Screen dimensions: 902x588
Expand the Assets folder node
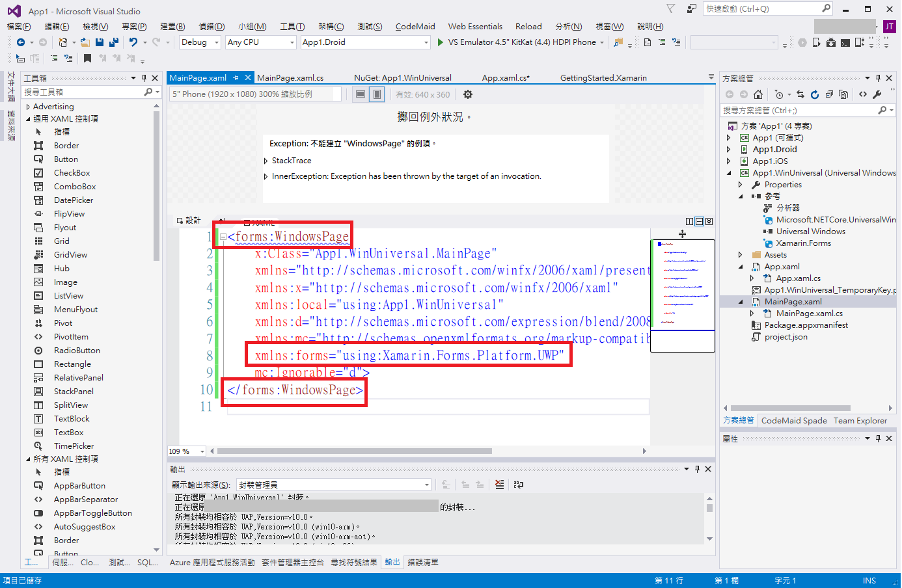741,255
